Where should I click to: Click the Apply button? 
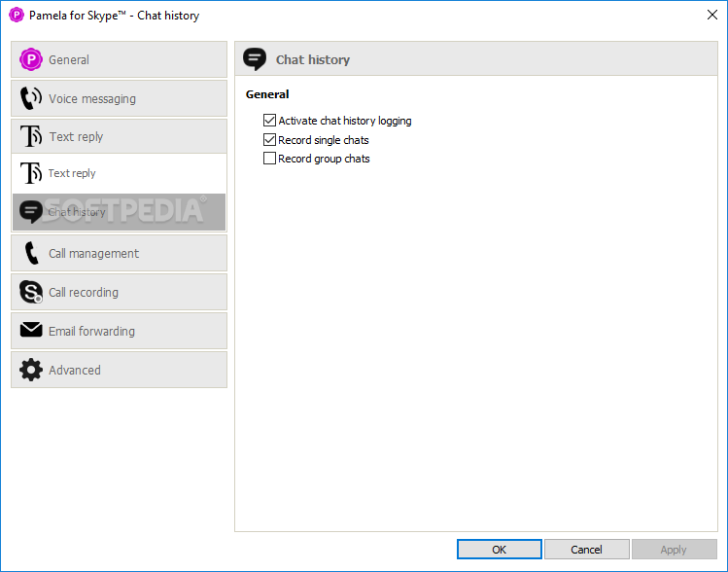pos(674,550)
